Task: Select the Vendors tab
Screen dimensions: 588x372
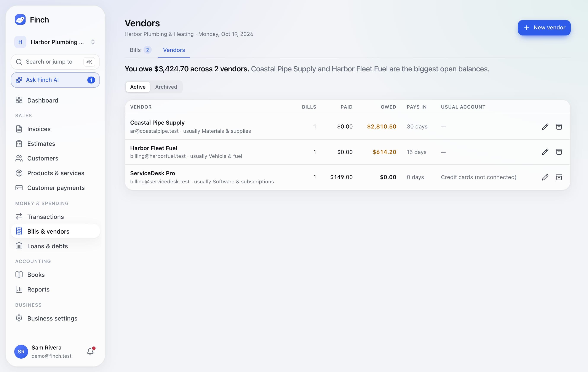Action: (x=174, y=50)
